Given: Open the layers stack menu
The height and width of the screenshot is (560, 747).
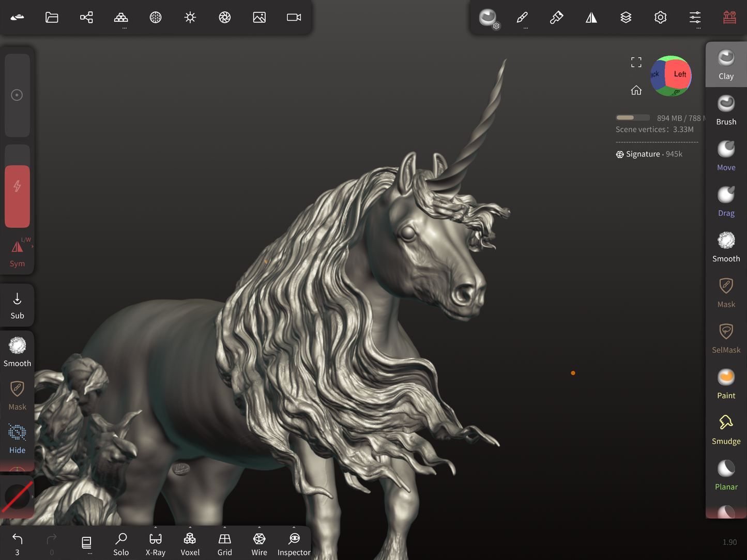Looking at the screenshot, I should (626, 18).
